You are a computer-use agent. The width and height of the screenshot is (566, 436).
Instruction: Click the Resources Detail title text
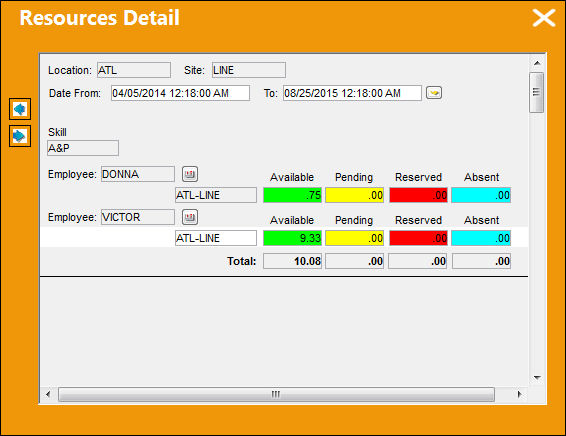pos(99,18)
